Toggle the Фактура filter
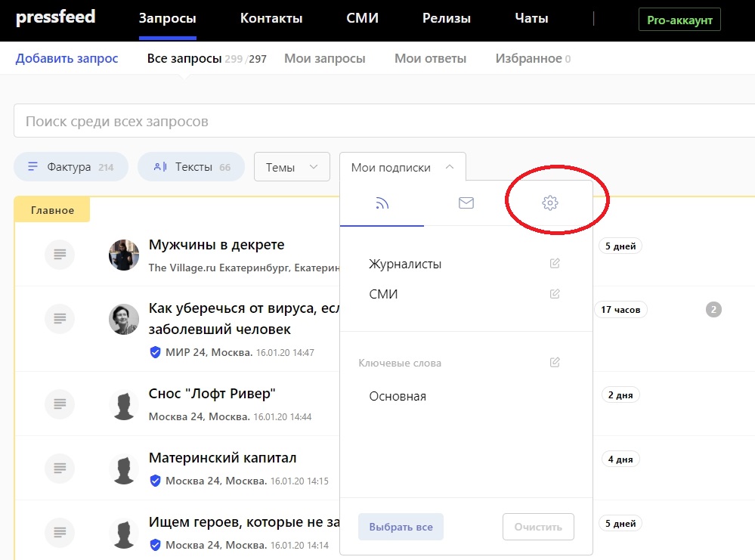755x560 pixels. (x=71, y=167)
